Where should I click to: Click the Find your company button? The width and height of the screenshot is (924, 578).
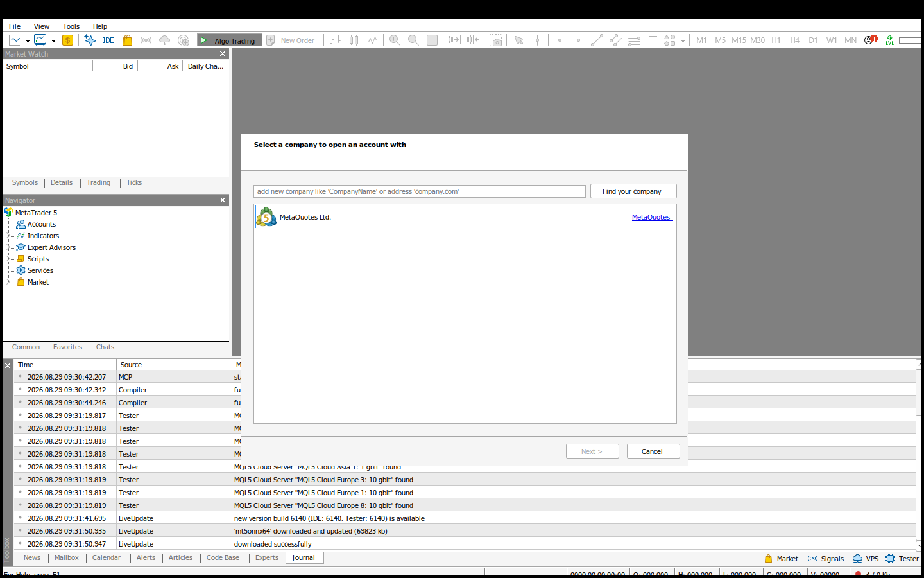(x=633, y=191)
